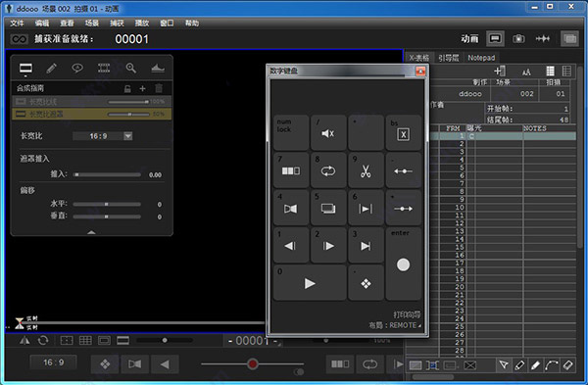Open the 16:9 aspect ratio dropdown
588x385 pixels.
click(x=127, y=136)
